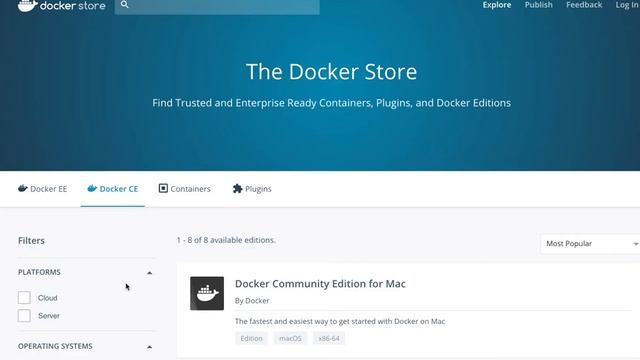Click the Containers square icon

(x=163, y=188)
